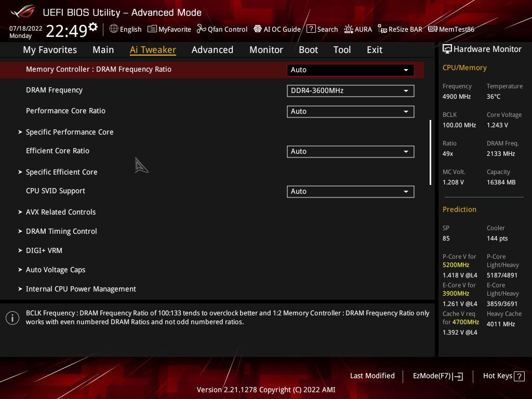
Task: Click the 5187/4891 P-Core value
Action: click(x=502, y=275)
